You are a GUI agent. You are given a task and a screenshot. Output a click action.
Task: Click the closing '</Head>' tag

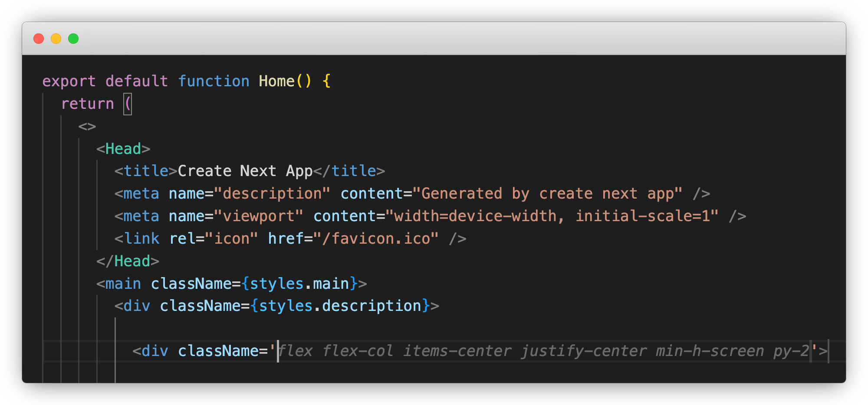point(128,261)
